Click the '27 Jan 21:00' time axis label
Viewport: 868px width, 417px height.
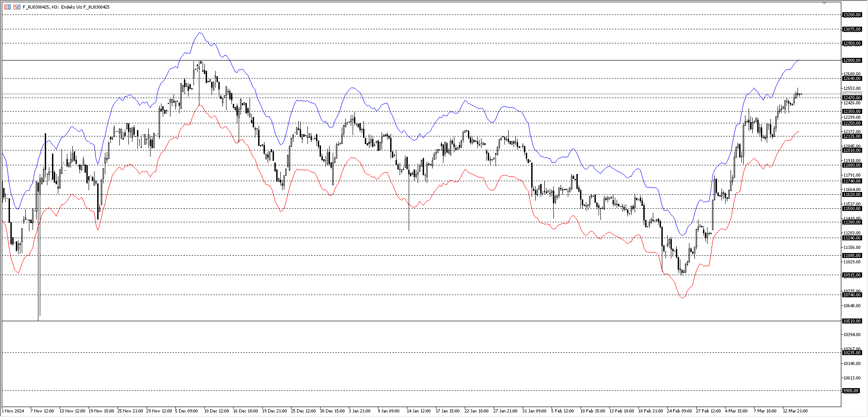click(505, 411)
